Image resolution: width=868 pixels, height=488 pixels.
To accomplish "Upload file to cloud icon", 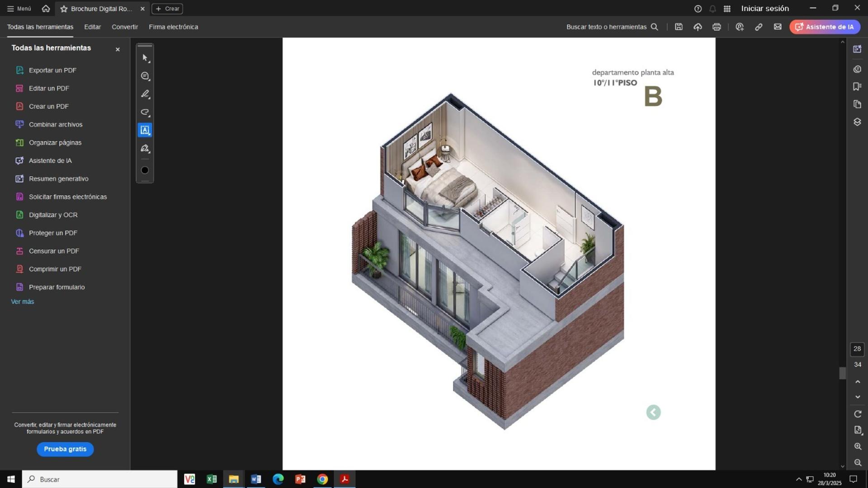I will coord(698,27).
